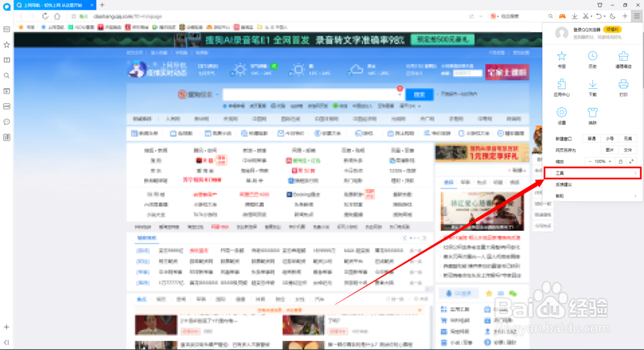
Task: Open the address bar history dropdown arrow
Action: (480, 16)
